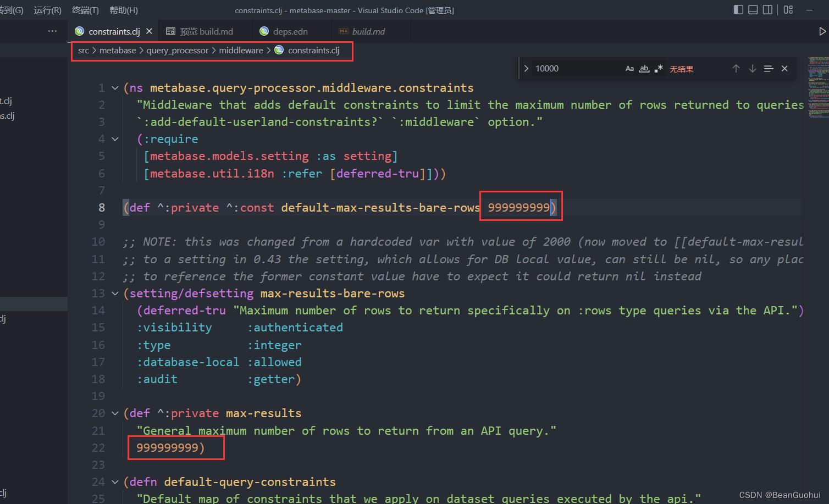Collapse the :require fold arrow on line 4
The width and height of the screenshot is (829, 504).
point(115,139)
